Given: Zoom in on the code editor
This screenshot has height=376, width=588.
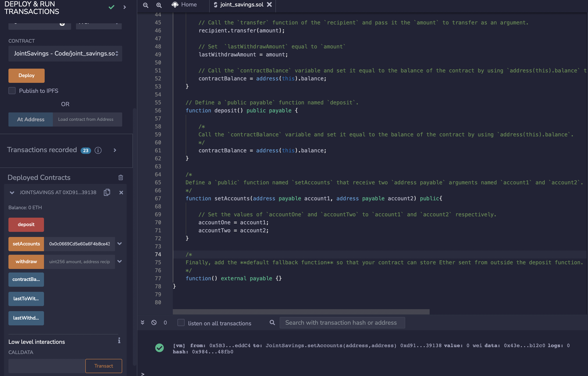Looking at the screenshot, I should point(159,5).
